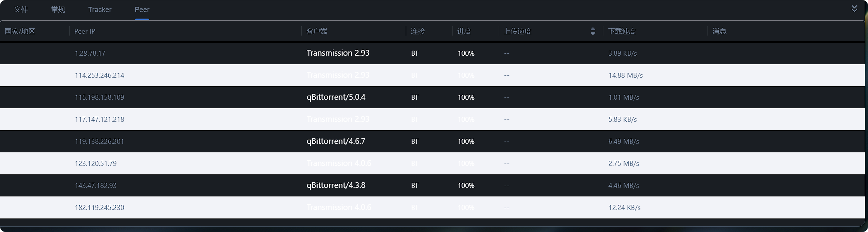
Task: Click download speed 1.01 MB/s
Action: point(624,97)
